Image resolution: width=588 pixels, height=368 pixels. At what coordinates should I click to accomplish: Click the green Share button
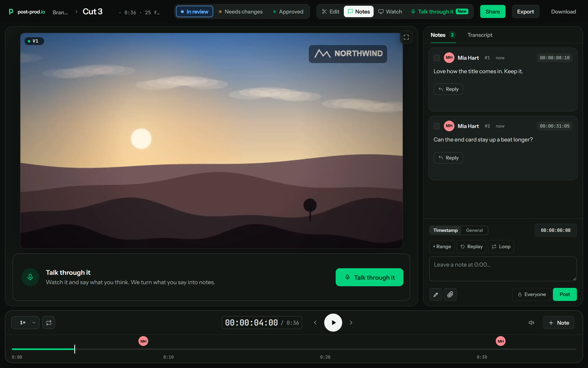pos(493,11)
